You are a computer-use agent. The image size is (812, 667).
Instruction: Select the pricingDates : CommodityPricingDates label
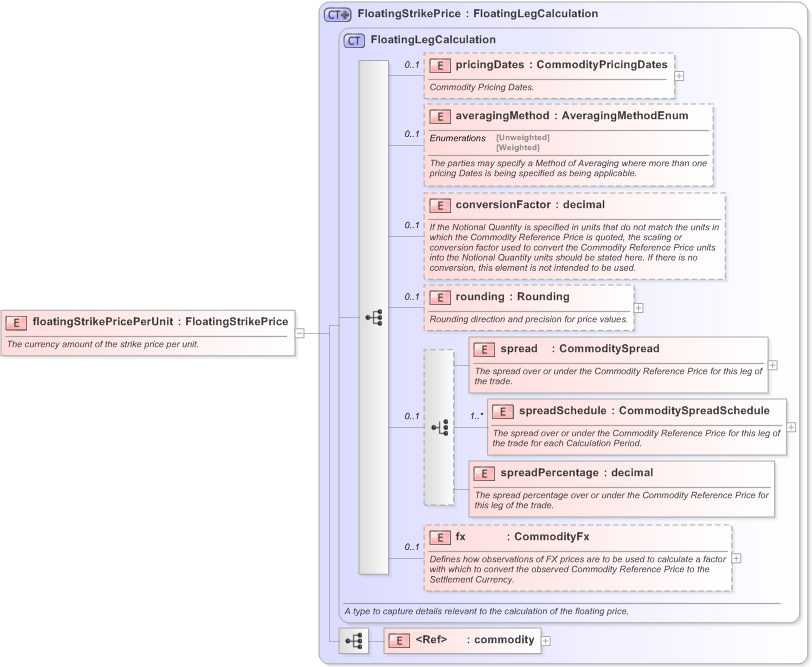click(561, 65)
